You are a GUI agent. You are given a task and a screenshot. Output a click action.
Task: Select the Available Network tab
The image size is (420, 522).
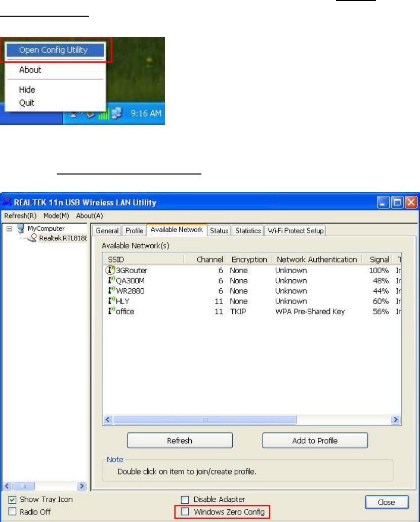point(177,230)
